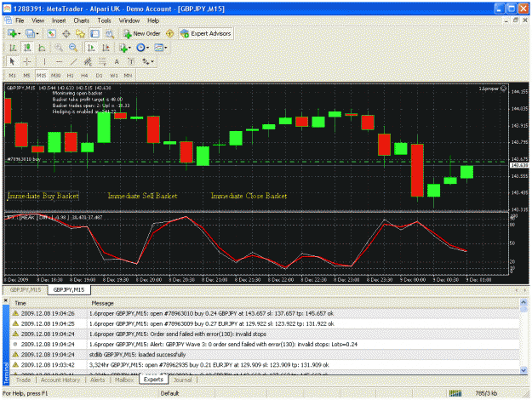Viewport: 532px width, 400px height.
Task: Switch to the Account History tab
Action: (60, 380)
